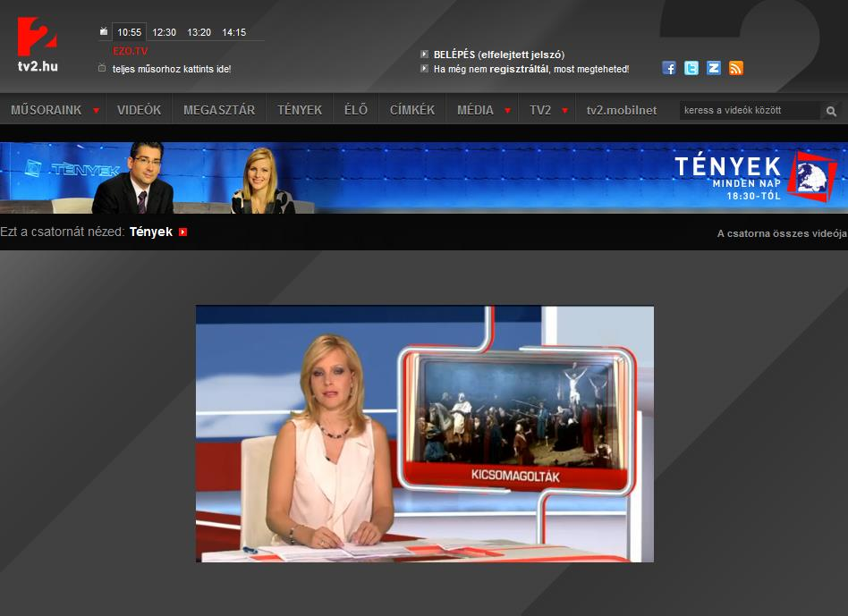
Task: Click A csatorna összes videója link
Action: (x=782, y=233)
